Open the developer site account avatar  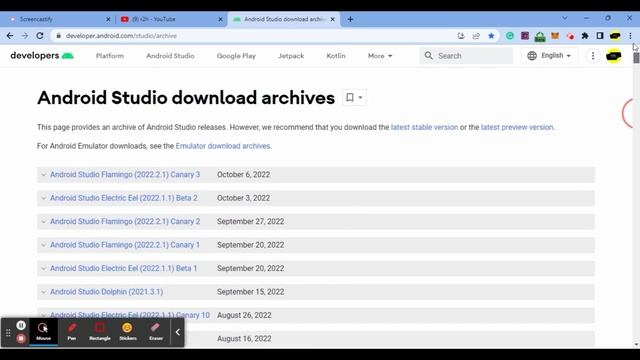(613, 56)
